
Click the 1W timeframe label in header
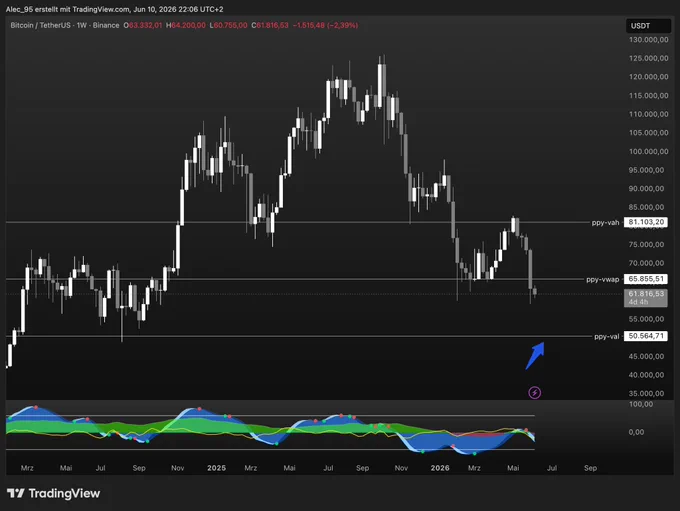(x=82, y=25)
